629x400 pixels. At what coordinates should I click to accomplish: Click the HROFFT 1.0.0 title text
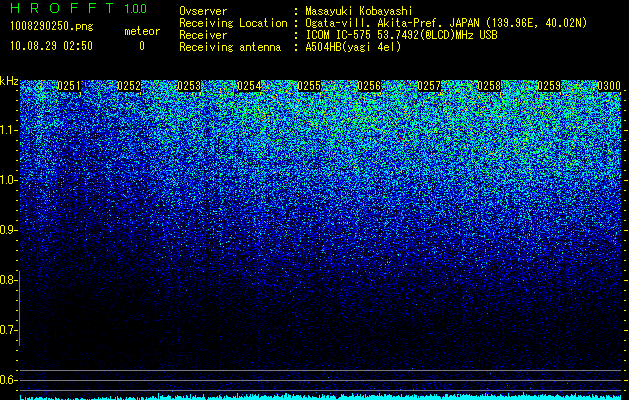tap(79, 8)
